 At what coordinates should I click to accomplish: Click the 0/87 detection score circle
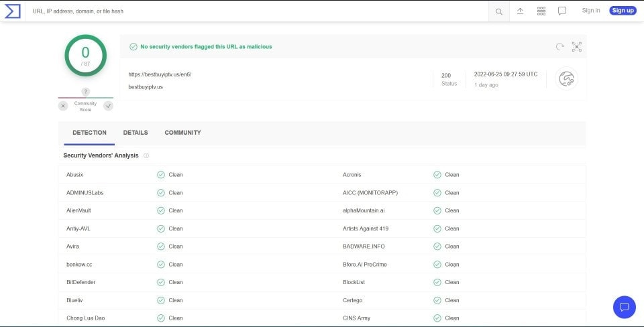[x=85, y=56]
